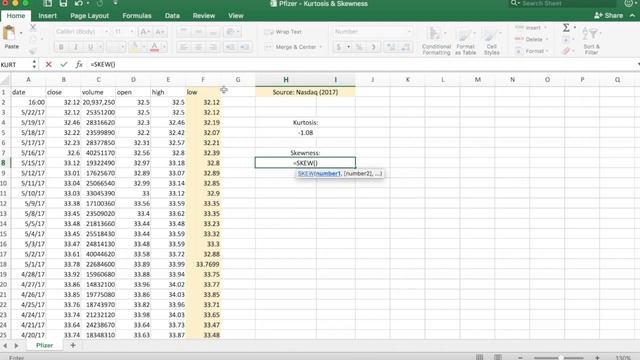Toggle Bold formatting

click(x=61, y=47)
